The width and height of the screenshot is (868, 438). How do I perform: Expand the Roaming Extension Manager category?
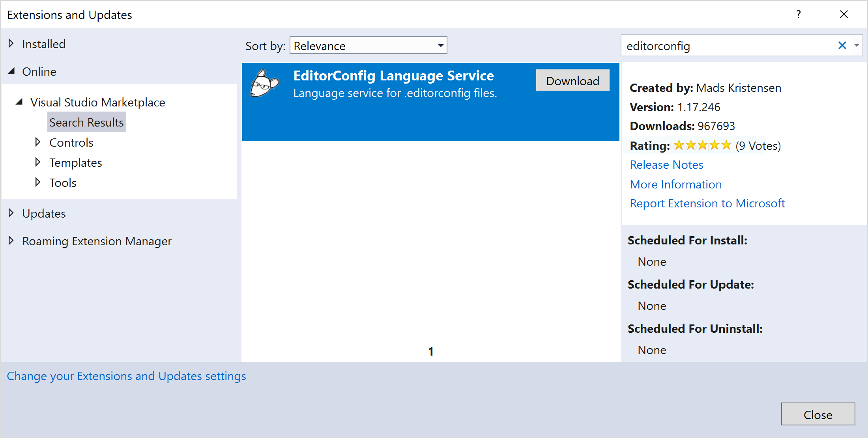[11, 240]
